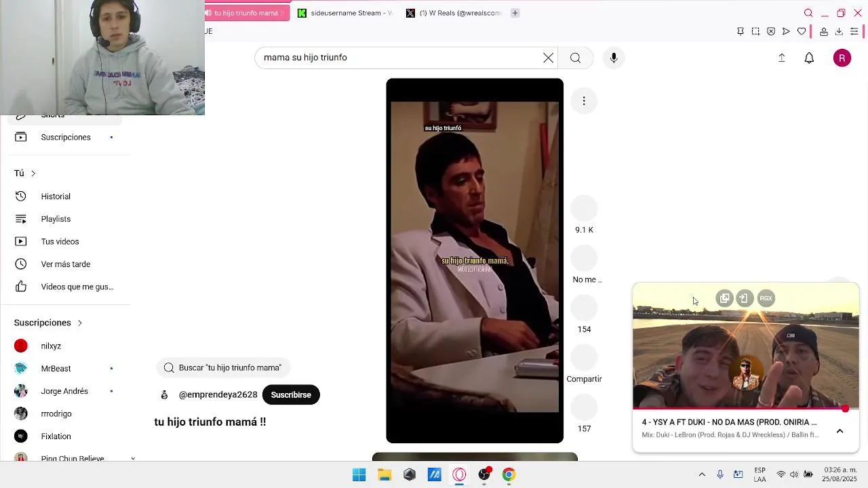Click the tab search magnifier in title bar
The height and width of the screenshot is (488, 868).
(x=808, y=13)
